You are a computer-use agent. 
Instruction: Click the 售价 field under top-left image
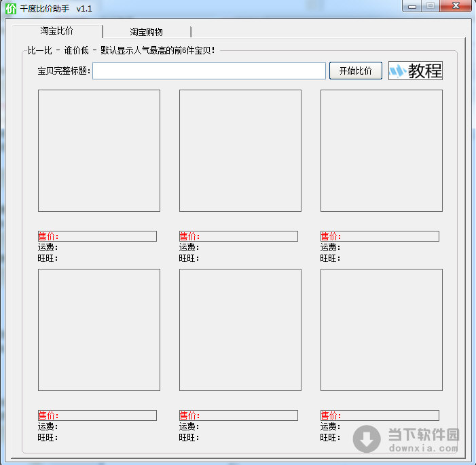pyautogui.click(x=97, y=236)
